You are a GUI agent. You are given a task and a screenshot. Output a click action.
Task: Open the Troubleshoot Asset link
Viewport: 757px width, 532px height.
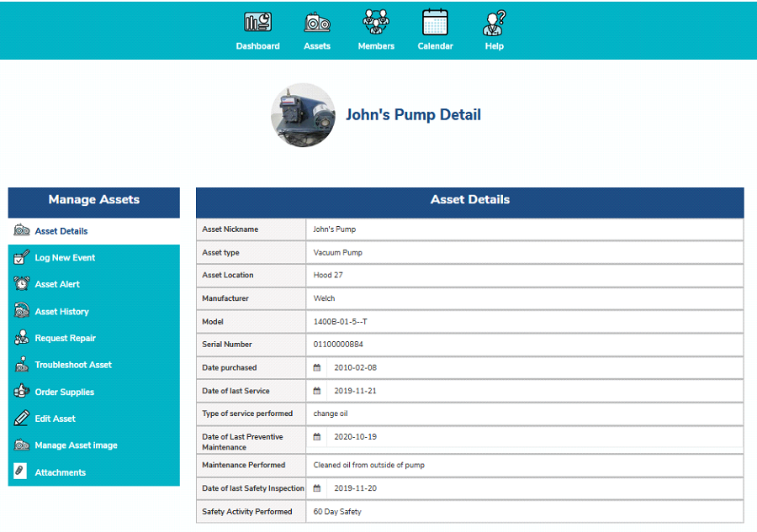tap(73, 366)
